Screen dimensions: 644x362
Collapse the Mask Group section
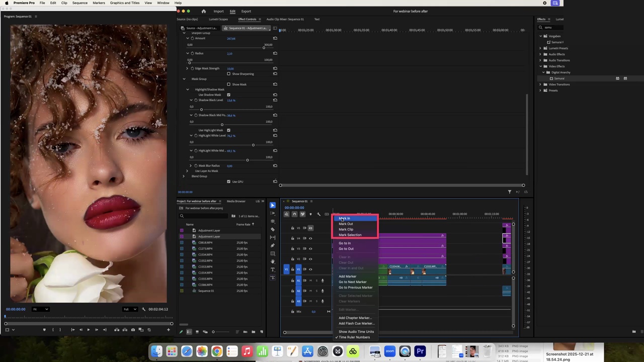[184, 79]
